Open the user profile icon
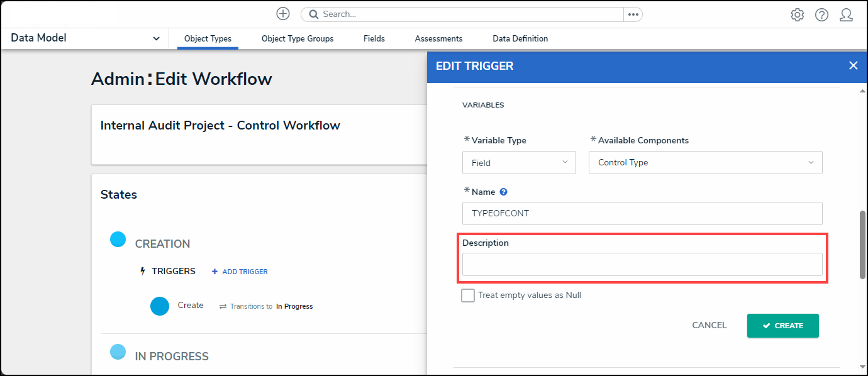The width and height of the screenshot is (868, 376). point(846,14)
